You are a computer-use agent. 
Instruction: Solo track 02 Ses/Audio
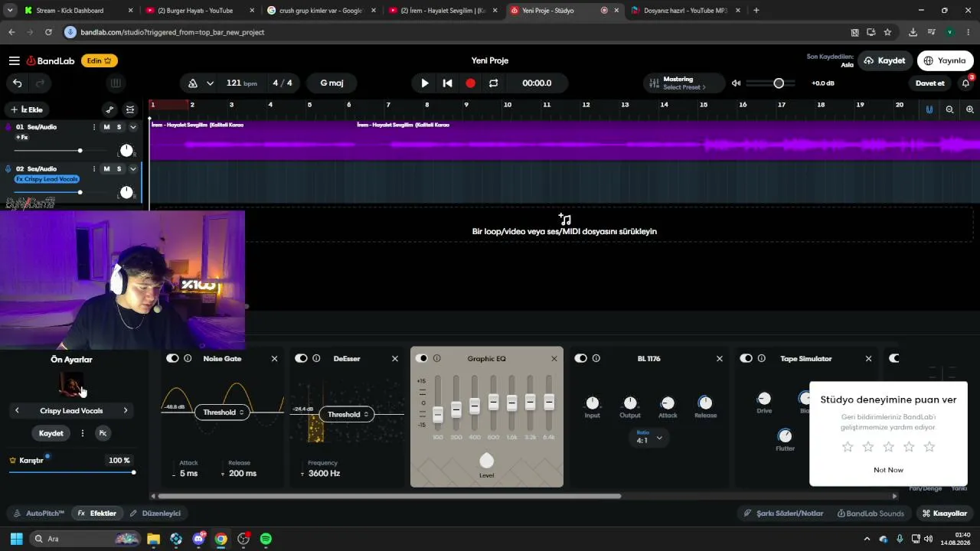click(119, 168)
